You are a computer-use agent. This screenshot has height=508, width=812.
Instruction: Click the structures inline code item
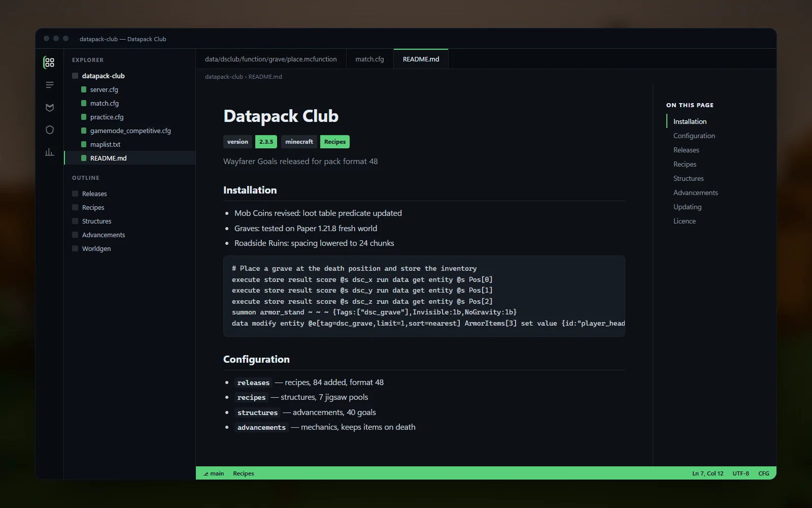click(x=257, y=412)
